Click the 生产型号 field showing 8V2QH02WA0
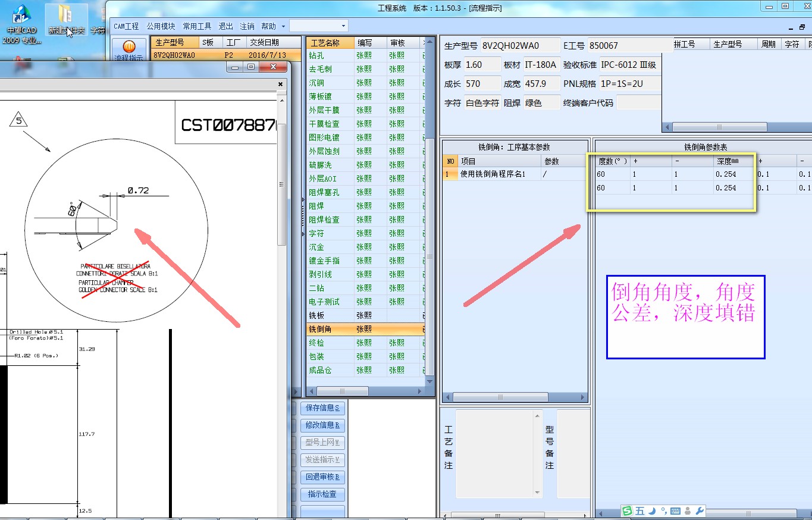This screenshot has height=520, width=812. click(x=520, y=45)
